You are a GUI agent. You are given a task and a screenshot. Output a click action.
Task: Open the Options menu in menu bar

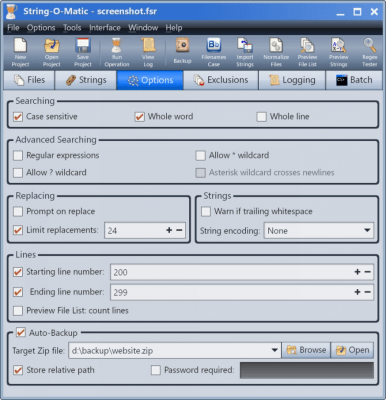click(x=41, y=28)
